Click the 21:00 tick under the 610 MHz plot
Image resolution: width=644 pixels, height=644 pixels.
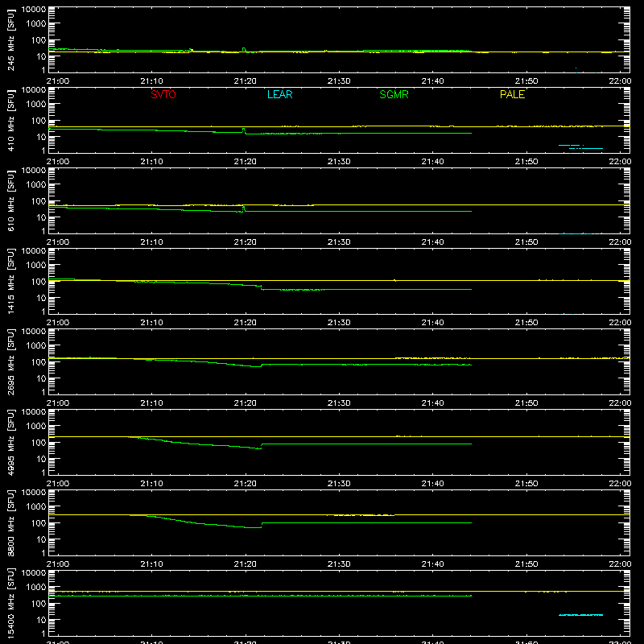pos(58,242)
